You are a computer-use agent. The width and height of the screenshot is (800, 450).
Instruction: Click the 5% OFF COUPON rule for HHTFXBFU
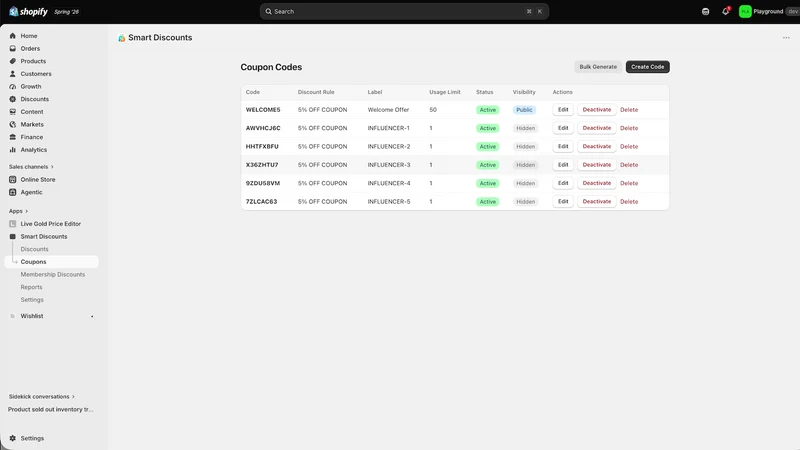point(322,146)
